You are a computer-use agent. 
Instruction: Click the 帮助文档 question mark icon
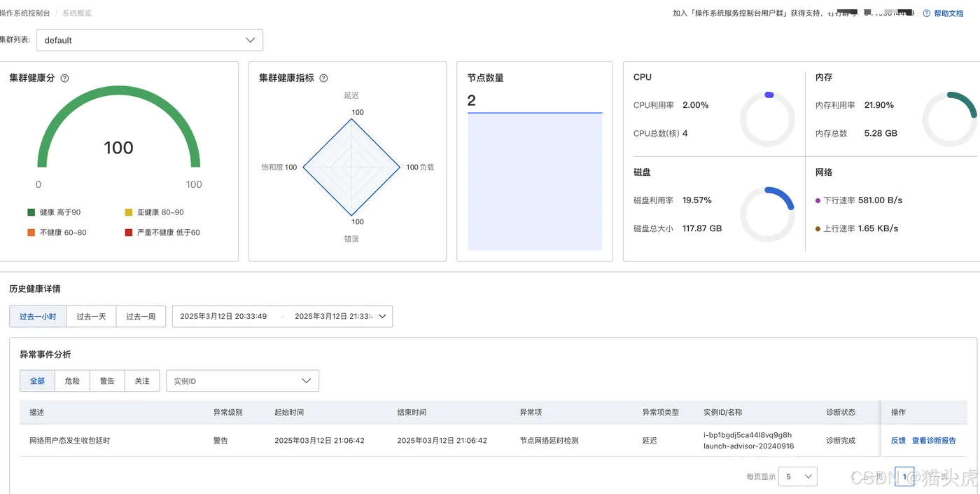(927, 13)
